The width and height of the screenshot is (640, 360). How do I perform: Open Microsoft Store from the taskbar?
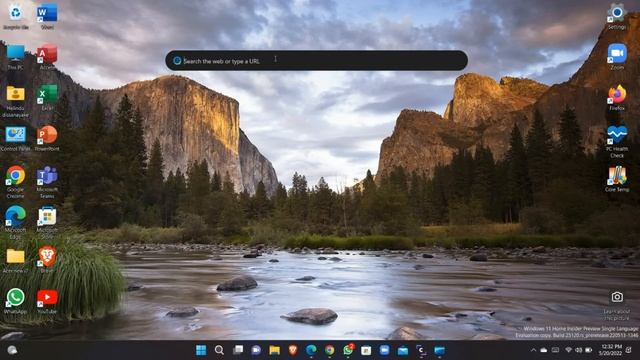click(x=366, y=350)
